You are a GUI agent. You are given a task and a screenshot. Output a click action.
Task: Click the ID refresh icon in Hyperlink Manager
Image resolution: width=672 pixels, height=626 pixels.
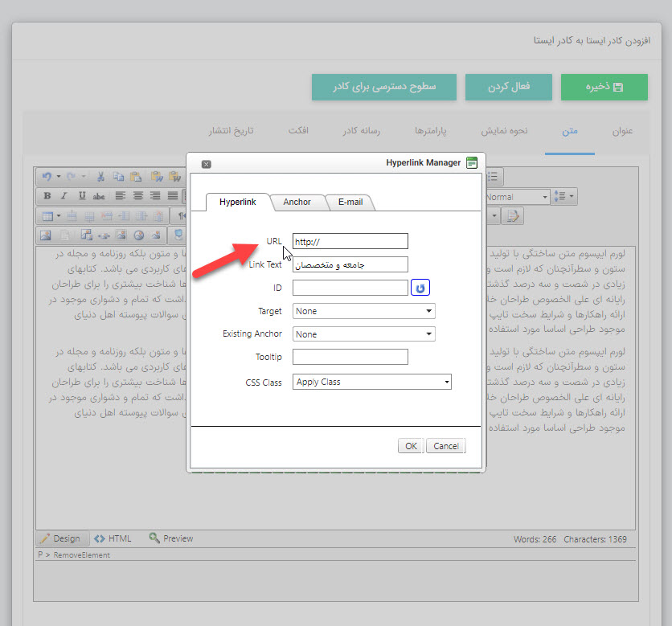click(x=420, y=287)
